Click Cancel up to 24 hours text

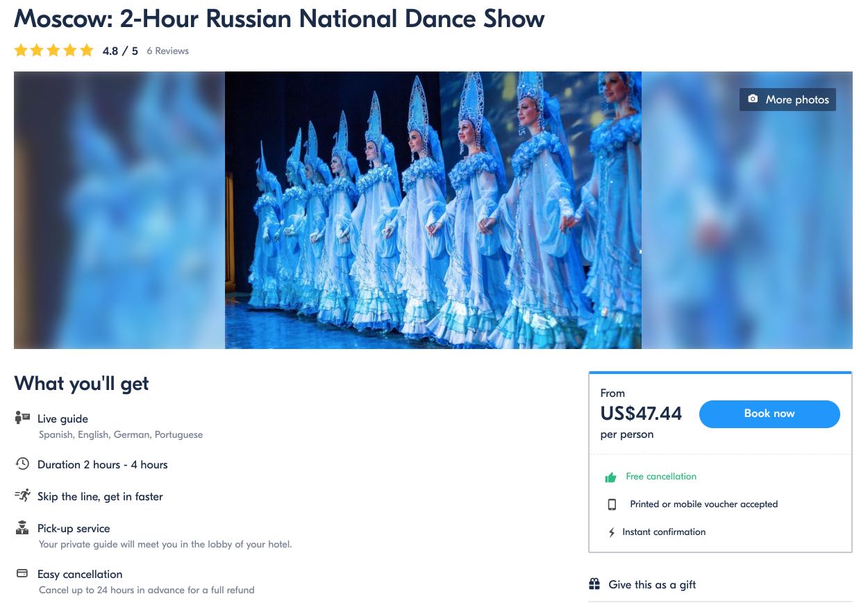(x=147, y=591)
